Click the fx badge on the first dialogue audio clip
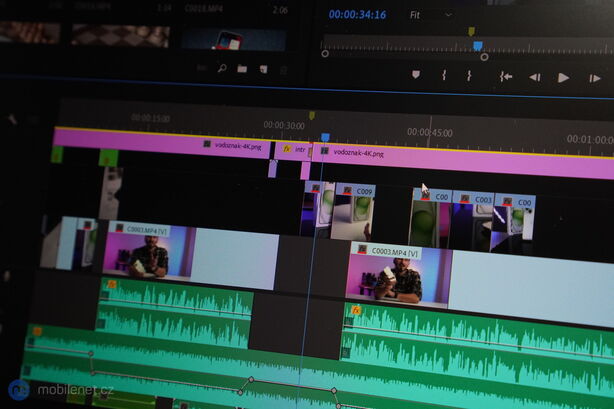The image size is (614, 409). 112,284
